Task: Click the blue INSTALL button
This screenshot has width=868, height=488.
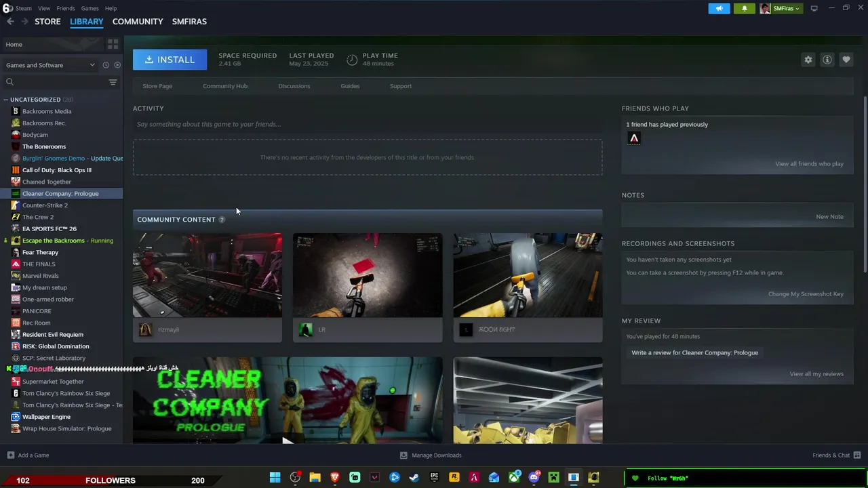Action: point(170,60)
